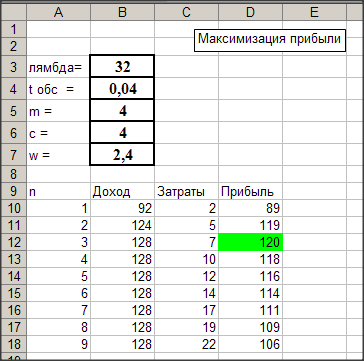Click the Доход header cell

pyautogui.click(x=122, y=191)
